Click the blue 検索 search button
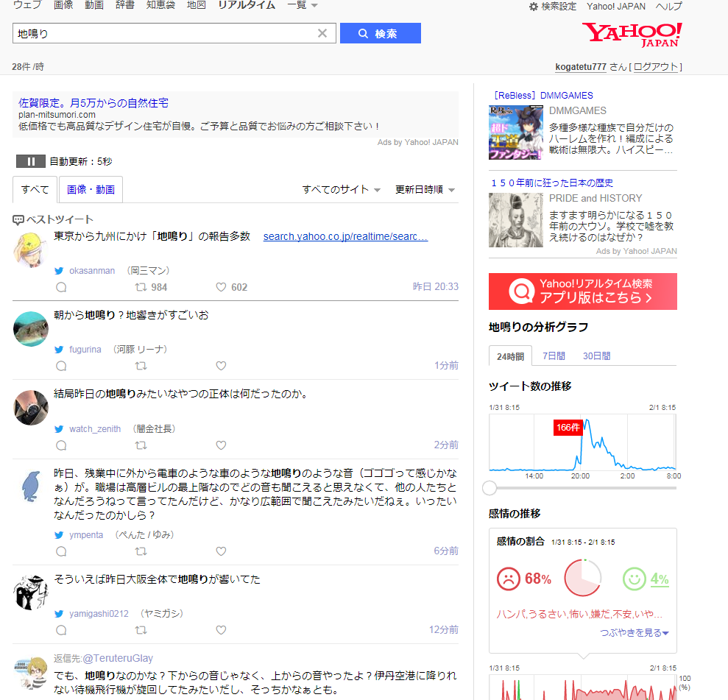 381,33
